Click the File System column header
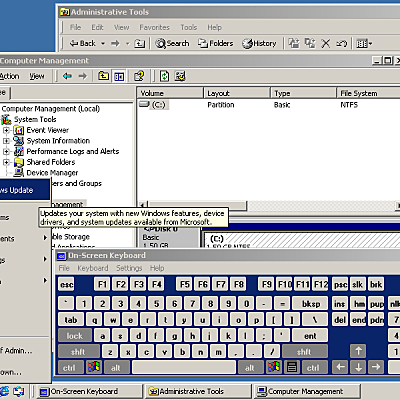The height and width of the screenshot is (400, 400). coord(368,93)
